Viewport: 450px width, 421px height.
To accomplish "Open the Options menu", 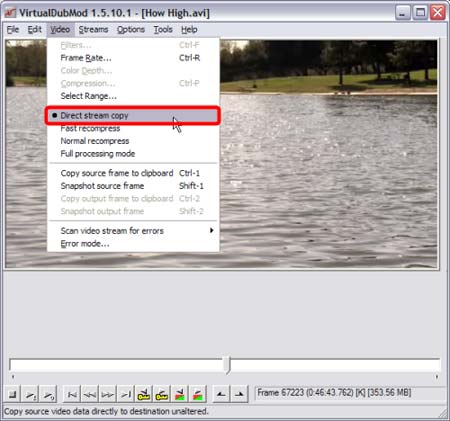I will [x=131, y=30].
